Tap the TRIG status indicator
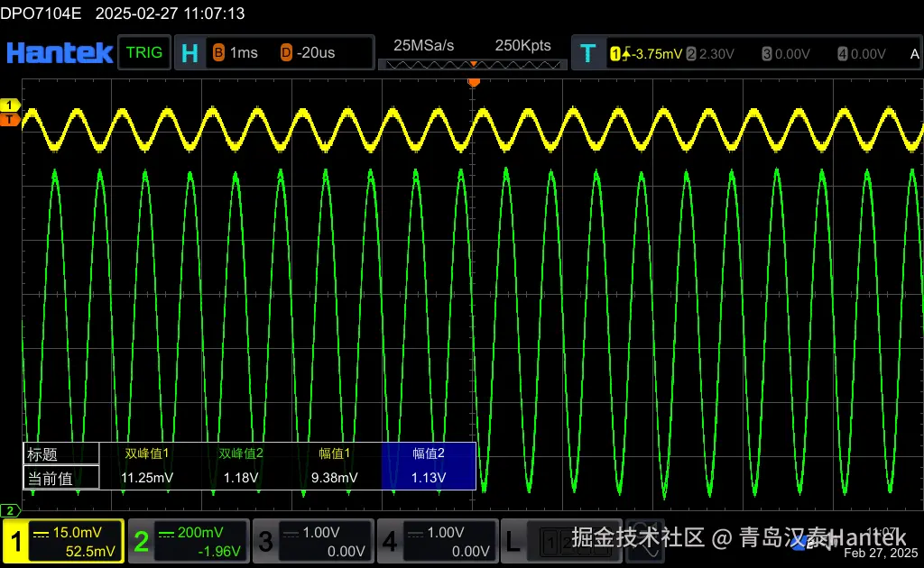The width and height of the screenshot is (924, 568). click(144, 52)
